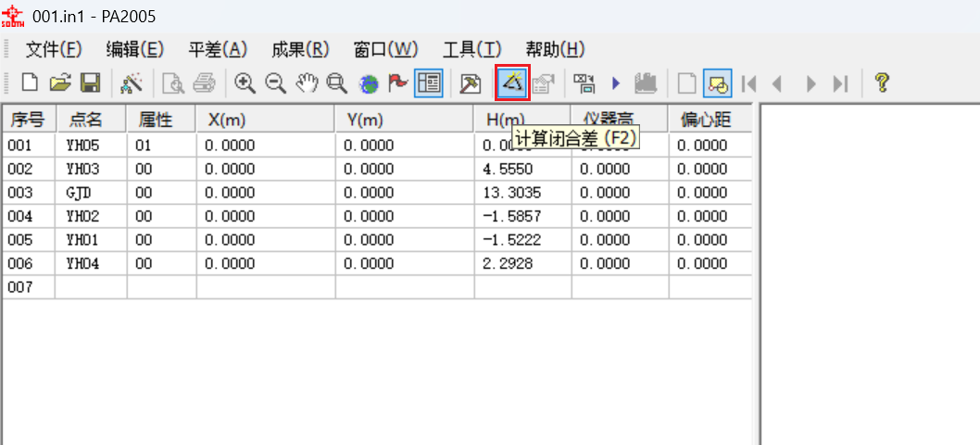980x445 pixels.
Task: Click height value 13.3035
Action: pyautogui.click(x=523, y=193)
